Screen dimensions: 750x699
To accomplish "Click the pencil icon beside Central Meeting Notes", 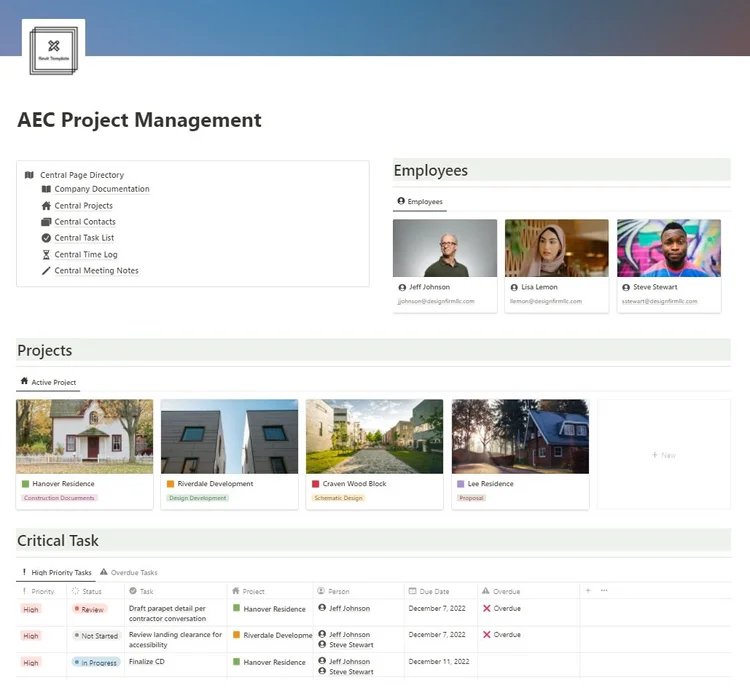I will [x=46, y=271].
